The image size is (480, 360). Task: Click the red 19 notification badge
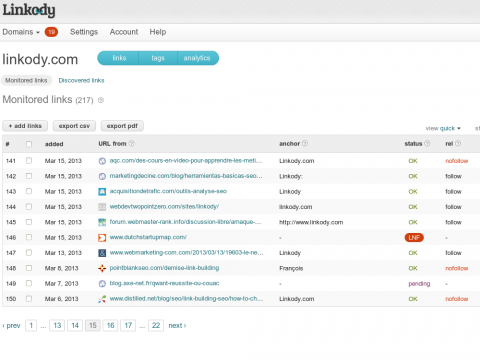pyautogui.click(x=51, y=32)
